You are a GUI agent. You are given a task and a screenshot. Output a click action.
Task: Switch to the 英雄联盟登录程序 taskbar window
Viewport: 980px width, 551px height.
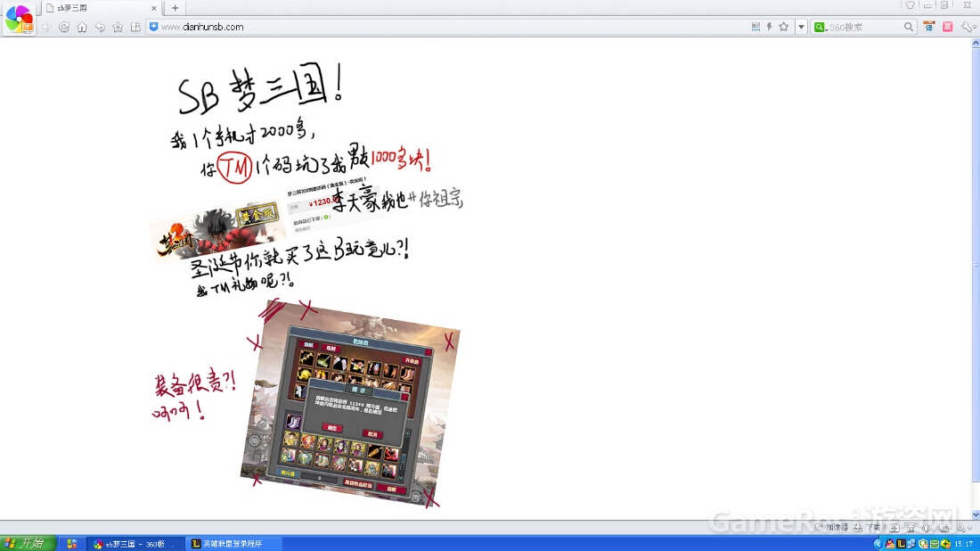tap(233, 544)
